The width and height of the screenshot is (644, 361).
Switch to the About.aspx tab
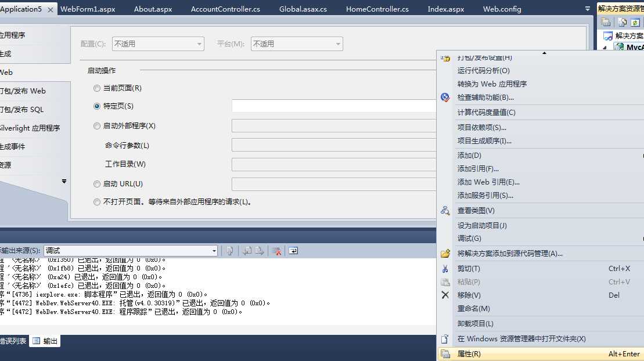pyautogui.click(x=153, y=9)
